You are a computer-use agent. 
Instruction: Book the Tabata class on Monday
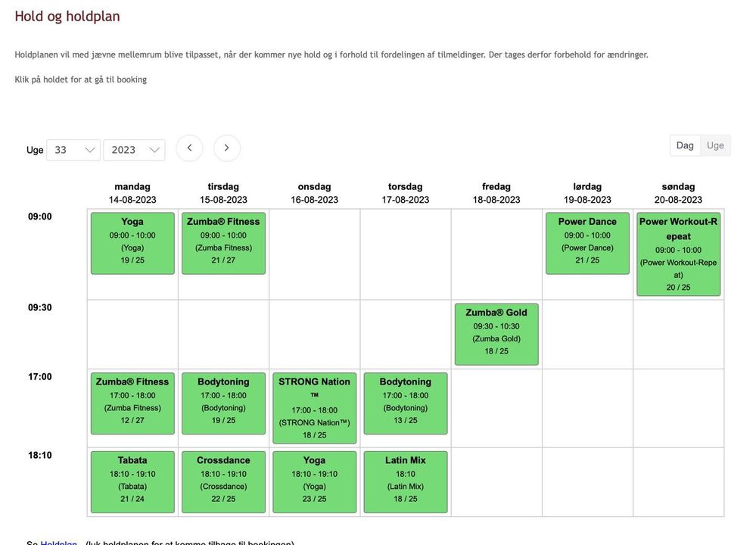tap(132, 481)
